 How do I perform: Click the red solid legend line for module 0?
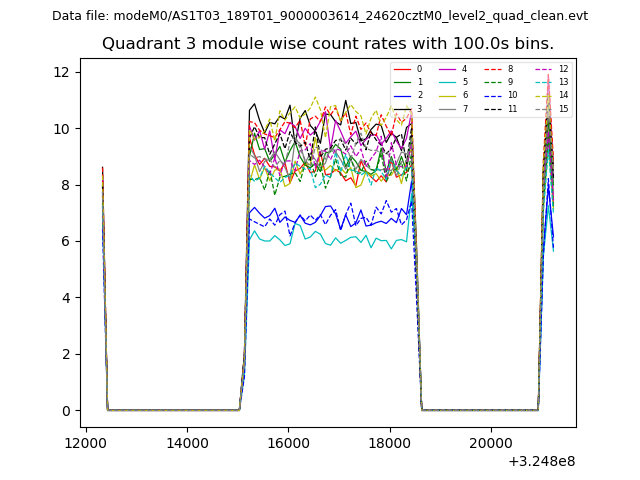[x=401, y=69]
